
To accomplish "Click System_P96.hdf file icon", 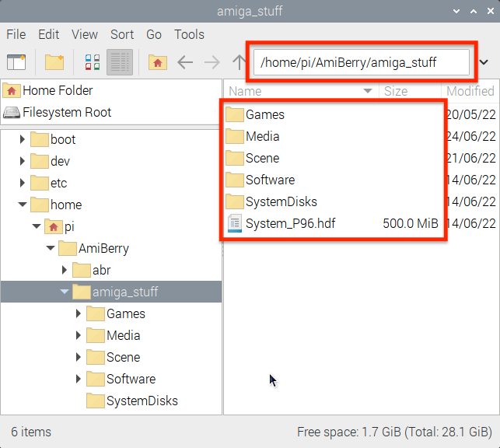I will click(x=235, y=223).
